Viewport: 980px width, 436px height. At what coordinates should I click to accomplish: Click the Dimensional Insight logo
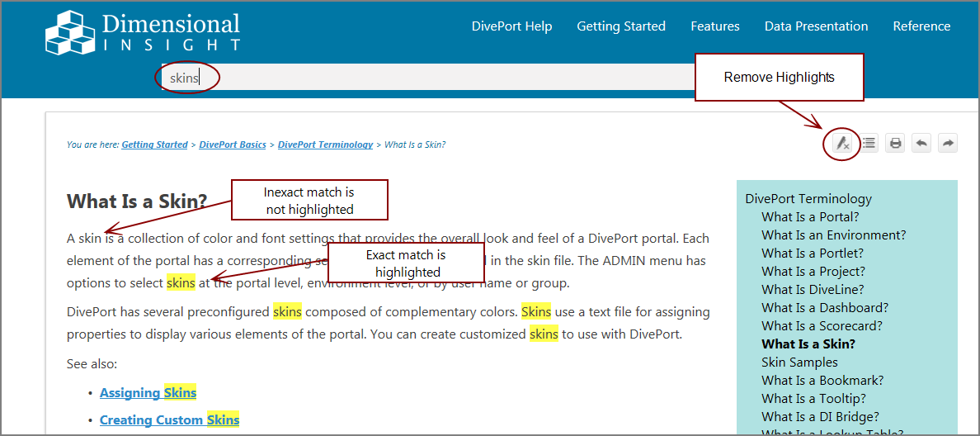pyautogui.click(x=143, y=31)
